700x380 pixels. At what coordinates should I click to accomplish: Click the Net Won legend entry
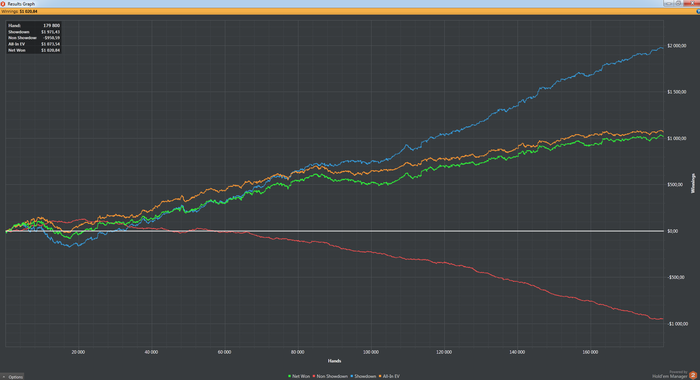click(299, 376)
